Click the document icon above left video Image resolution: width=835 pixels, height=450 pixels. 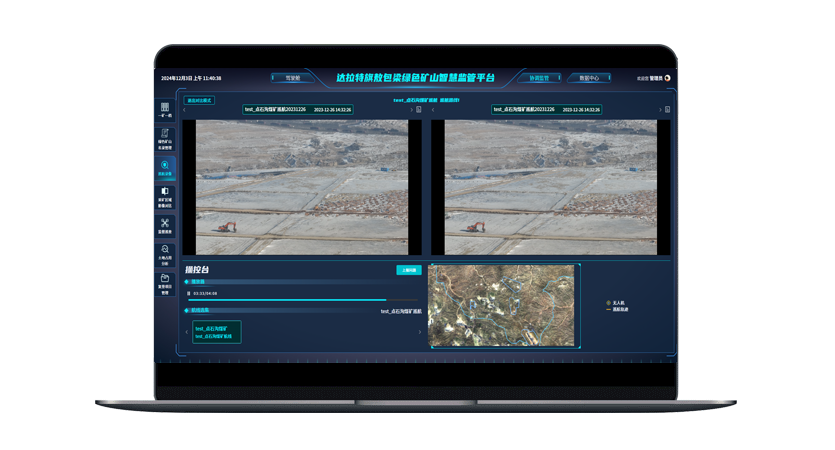tap(419, 110)
